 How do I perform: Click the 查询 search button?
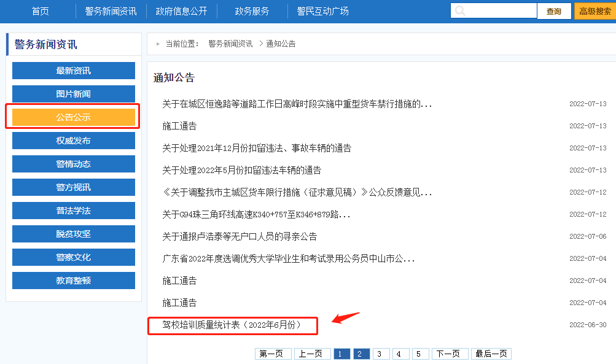coord(553,11)
